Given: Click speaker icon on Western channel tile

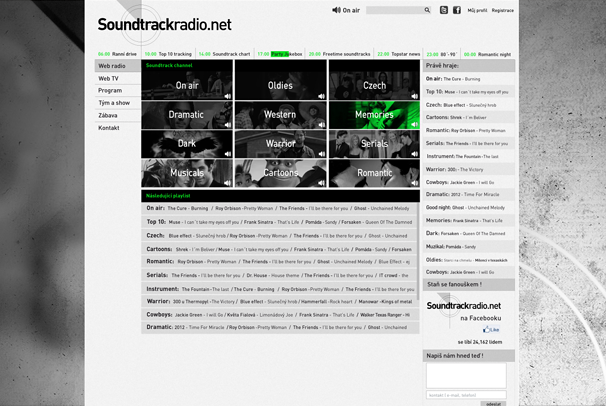Looking at the screenshot, I should [321, 126].
